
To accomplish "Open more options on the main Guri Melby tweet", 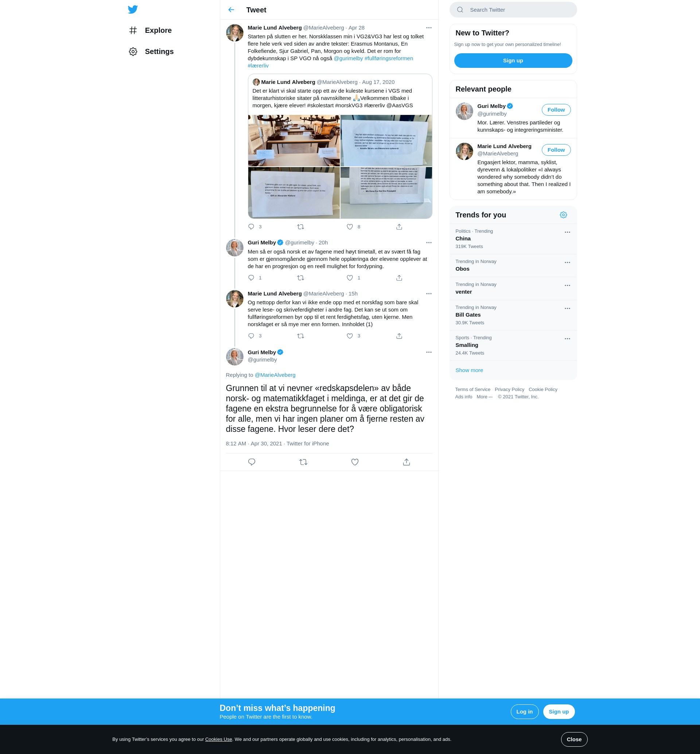I will pos(428,352).
